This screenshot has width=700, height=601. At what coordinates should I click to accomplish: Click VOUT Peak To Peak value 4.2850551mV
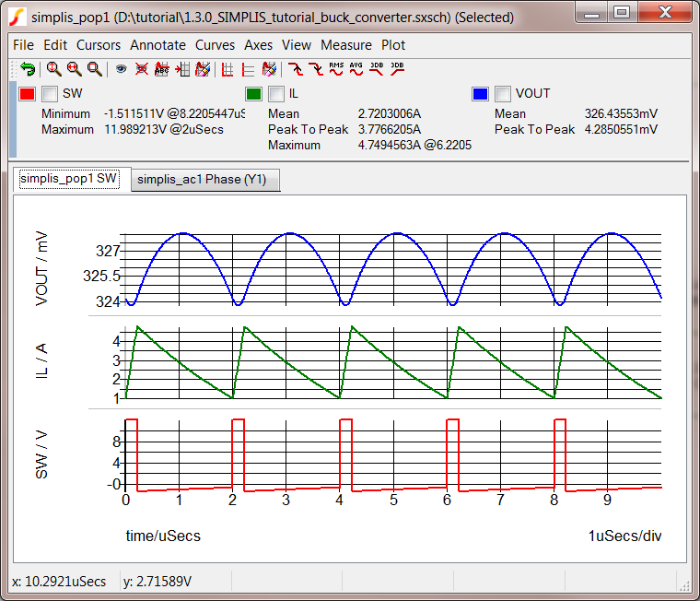pyautogui.click(x=621, y=129)
